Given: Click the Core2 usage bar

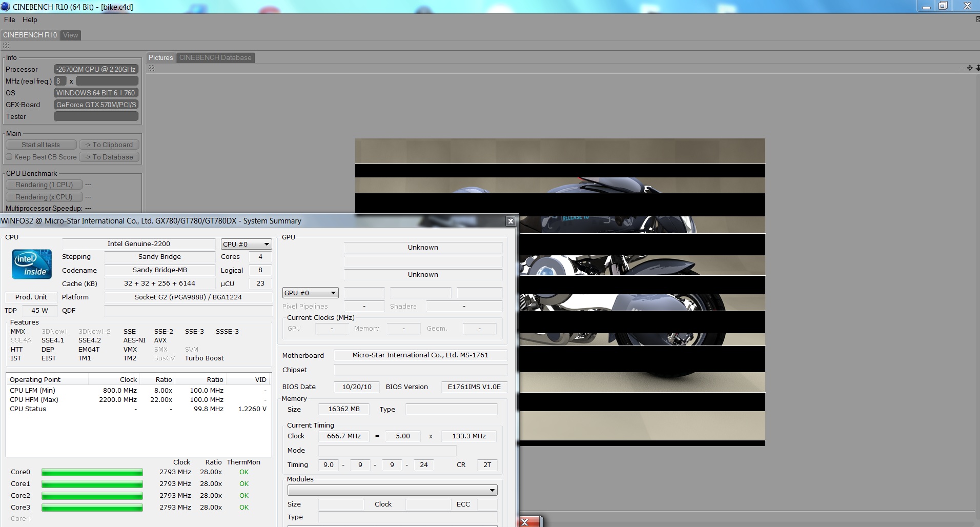Looking at the screenshot, I should coord(92,496).
